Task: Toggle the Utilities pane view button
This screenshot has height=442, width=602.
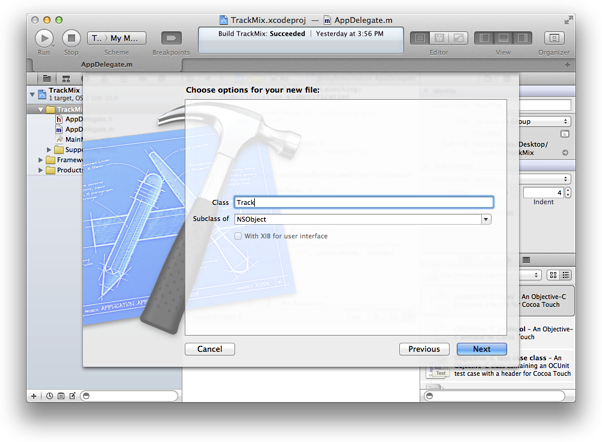Action: 523,38
